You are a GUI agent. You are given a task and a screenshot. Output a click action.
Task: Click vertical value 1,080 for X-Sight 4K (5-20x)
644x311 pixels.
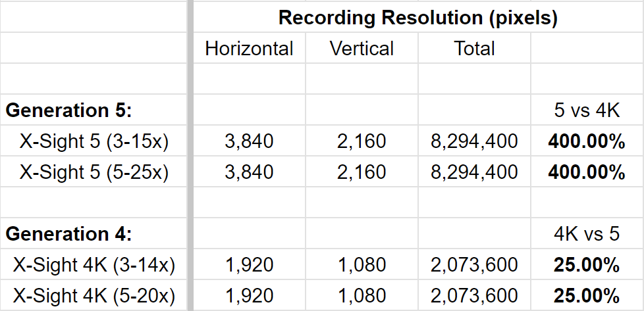tap(362, 295)
